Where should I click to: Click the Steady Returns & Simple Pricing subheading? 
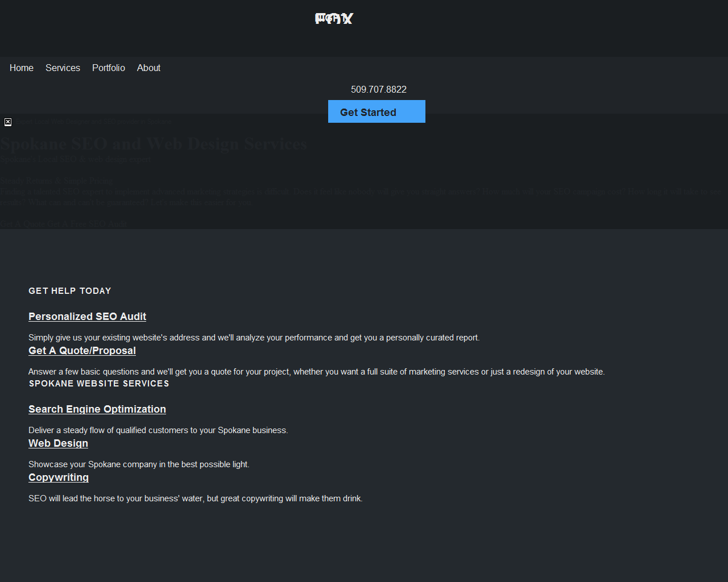57,181
